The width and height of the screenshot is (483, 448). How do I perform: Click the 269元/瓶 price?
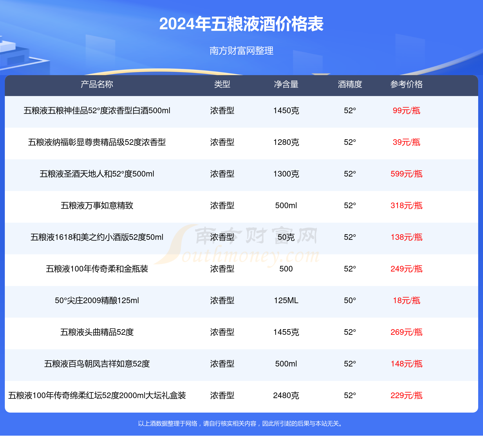407,332
